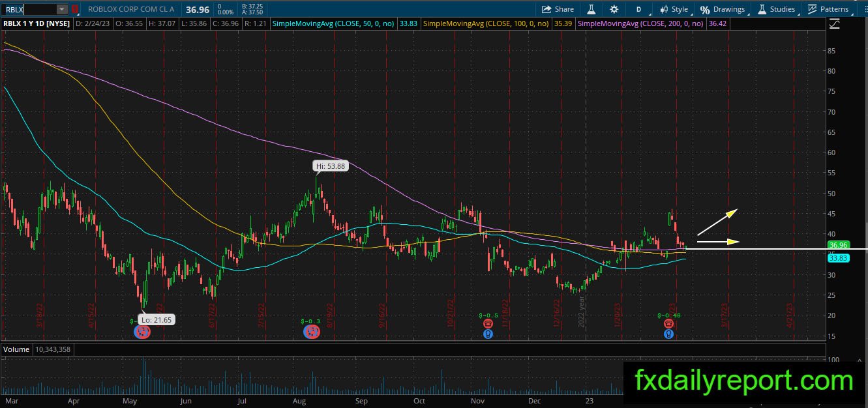Click the $-0.48 earnings estimate near February
Screen dimensions: 868x408
click(669, 315)
